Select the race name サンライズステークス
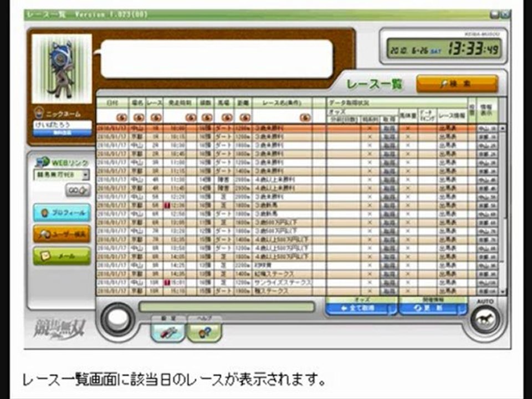 283,283
